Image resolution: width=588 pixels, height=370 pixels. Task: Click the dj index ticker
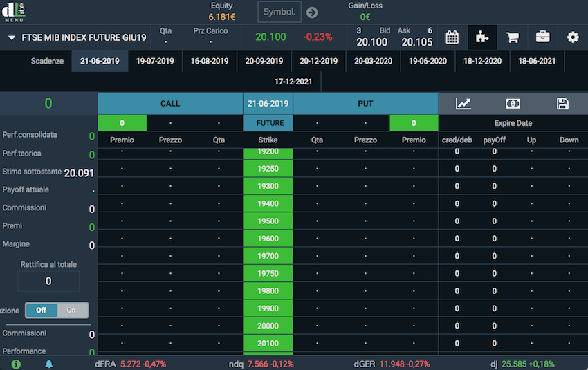click(522, 364)
